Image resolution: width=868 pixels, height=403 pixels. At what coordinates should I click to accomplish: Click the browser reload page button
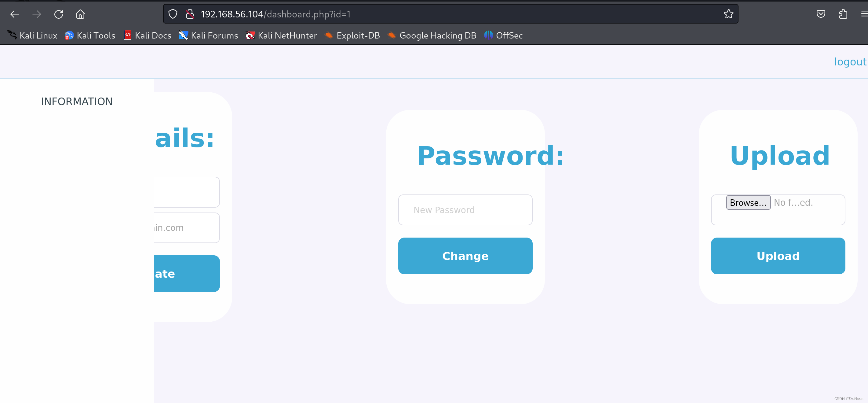(x=59, y=14)
